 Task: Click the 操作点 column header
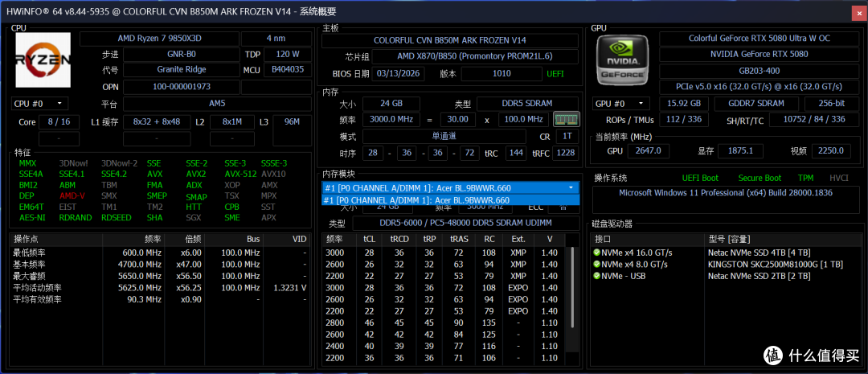[x=56, y=240]
